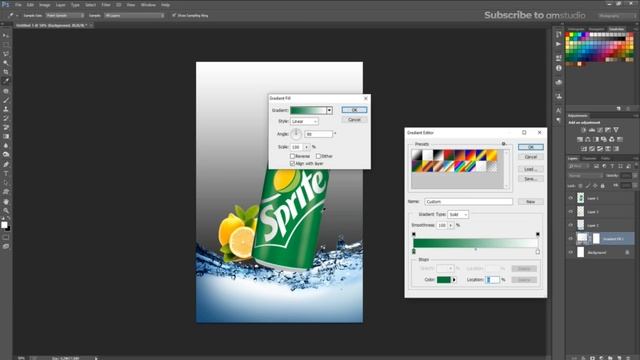Open the Style dropdown in Gradient Fill
Viewport: 640px width, 360px height.
click(304, 122)
